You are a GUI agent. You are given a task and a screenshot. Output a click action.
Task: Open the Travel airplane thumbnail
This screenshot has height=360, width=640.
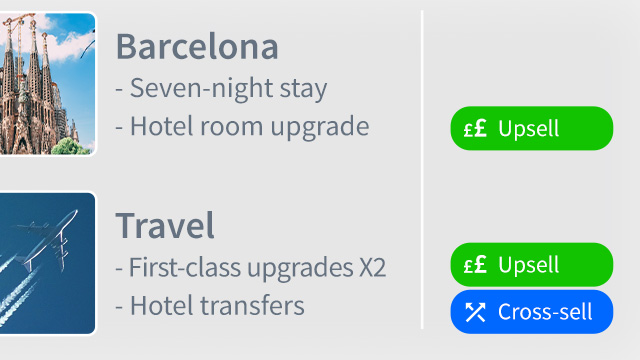point(48,263)
